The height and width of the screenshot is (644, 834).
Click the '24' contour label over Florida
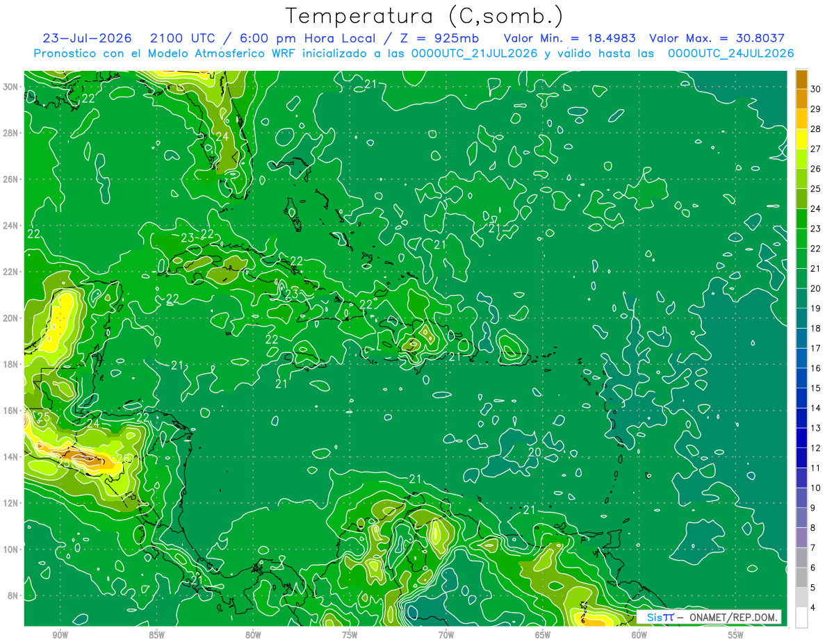click(222, 136)
